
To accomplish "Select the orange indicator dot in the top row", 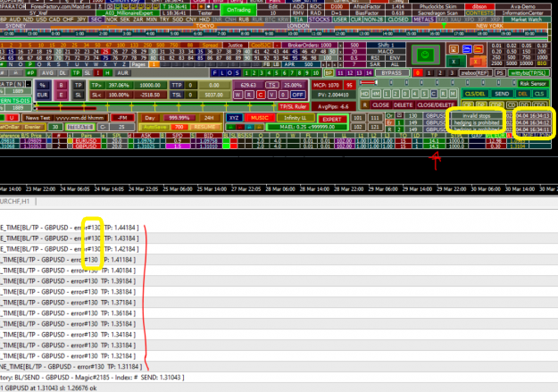I will 202,6.
